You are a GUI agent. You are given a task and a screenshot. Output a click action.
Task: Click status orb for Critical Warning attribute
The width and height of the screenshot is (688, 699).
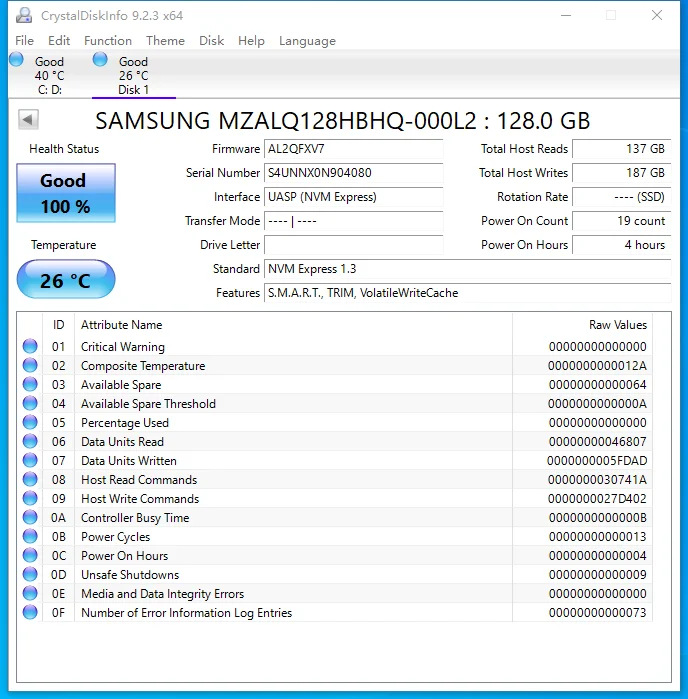click(30, 347)
